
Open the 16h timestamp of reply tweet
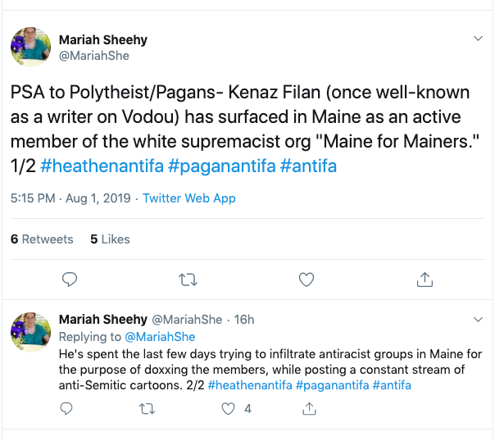tap(244, 319)
